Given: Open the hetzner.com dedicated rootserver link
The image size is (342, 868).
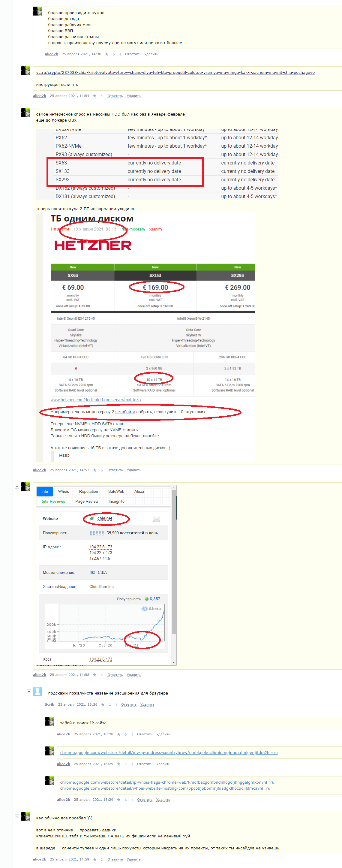Looking at the screenshot, I should [x=96, y=399].
